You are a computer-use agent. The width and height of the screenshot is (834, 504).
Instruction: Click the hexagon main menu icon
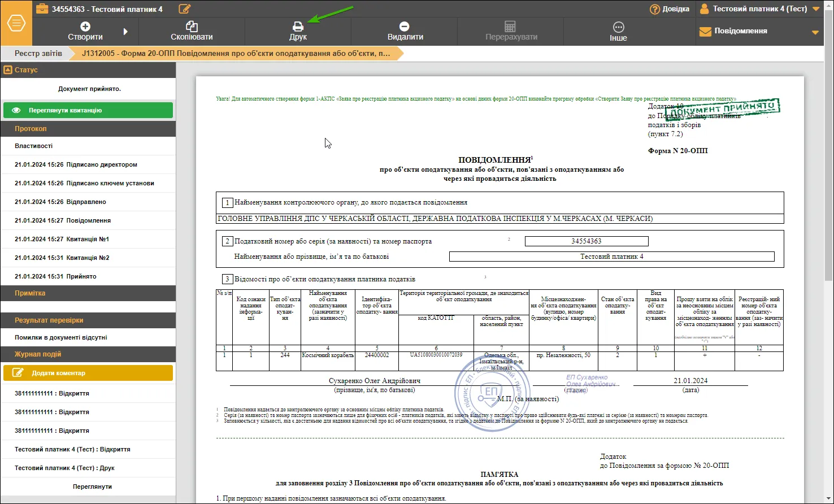(16, 24)
